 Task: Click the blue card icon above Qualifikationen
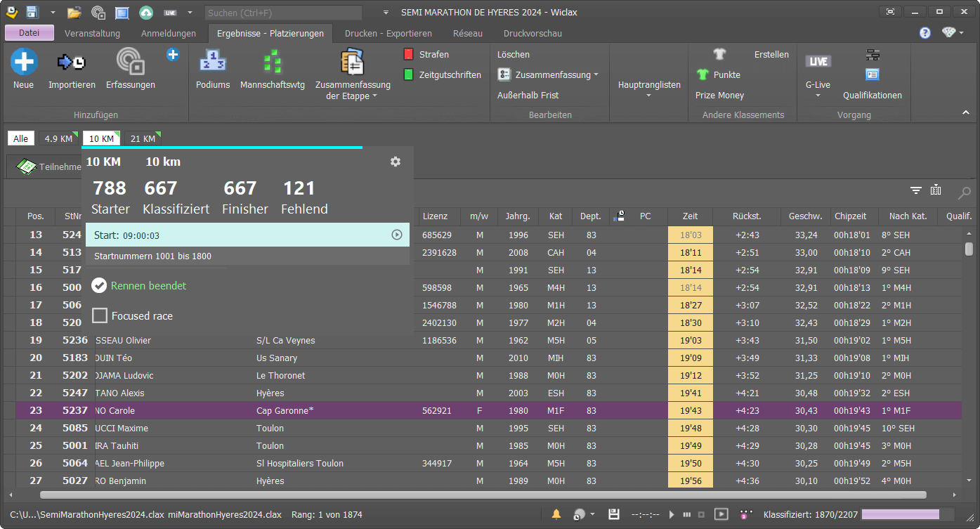[x=873, y=74]
